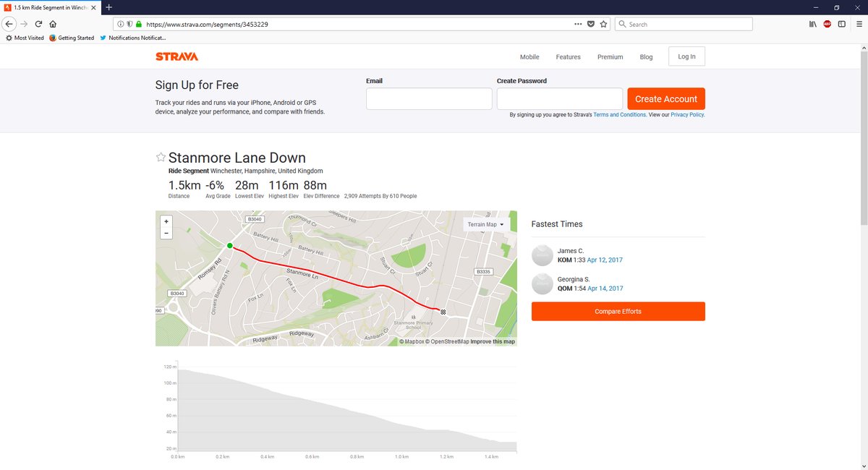Click the Georgina S. name text

point(574,279)
